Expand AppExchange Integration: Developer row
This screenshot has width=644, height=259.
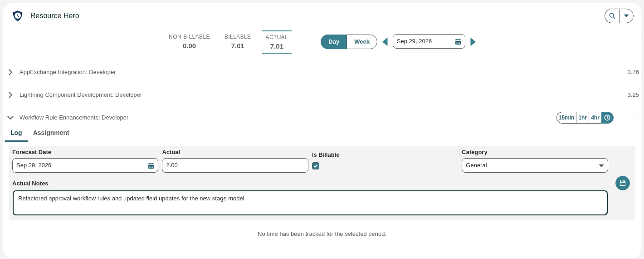click(x=10, y=72)
